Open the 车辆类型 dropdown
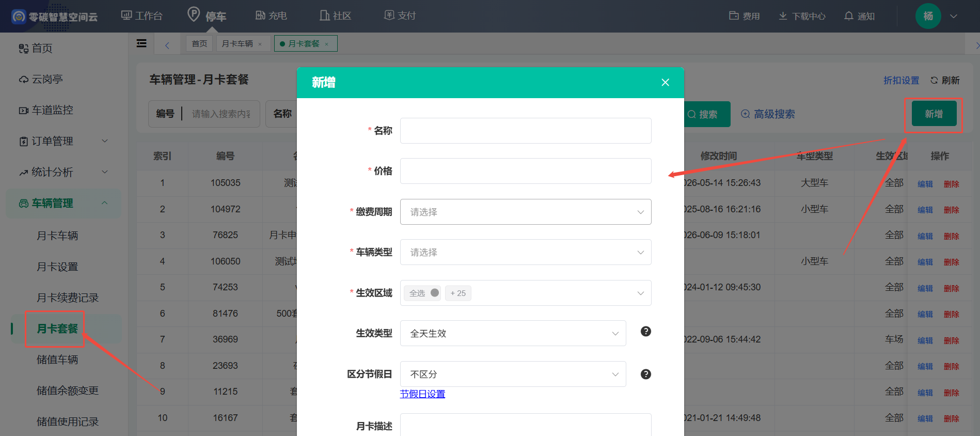The height and width of the screenshot is (436, 980). pos(526,252)
